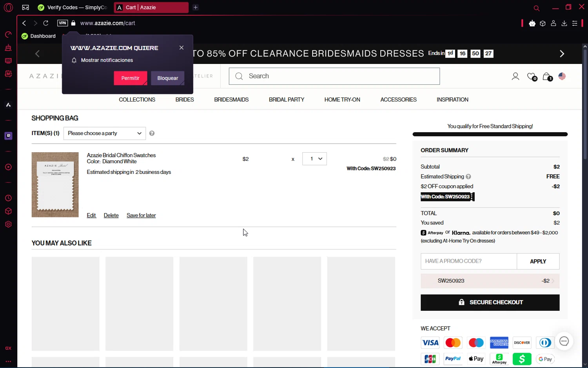The height and width of the screenshot is (368, 588).
Task: Expand Please choose a party dropdown
Action: point(105,133)
